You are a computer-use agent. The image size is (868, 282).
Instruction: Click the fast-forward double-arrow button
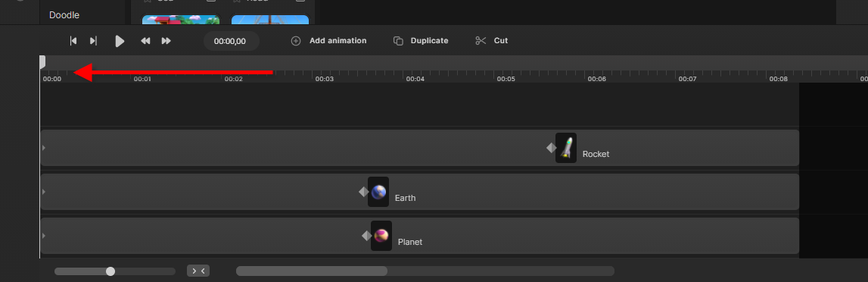tap(166, 40)
